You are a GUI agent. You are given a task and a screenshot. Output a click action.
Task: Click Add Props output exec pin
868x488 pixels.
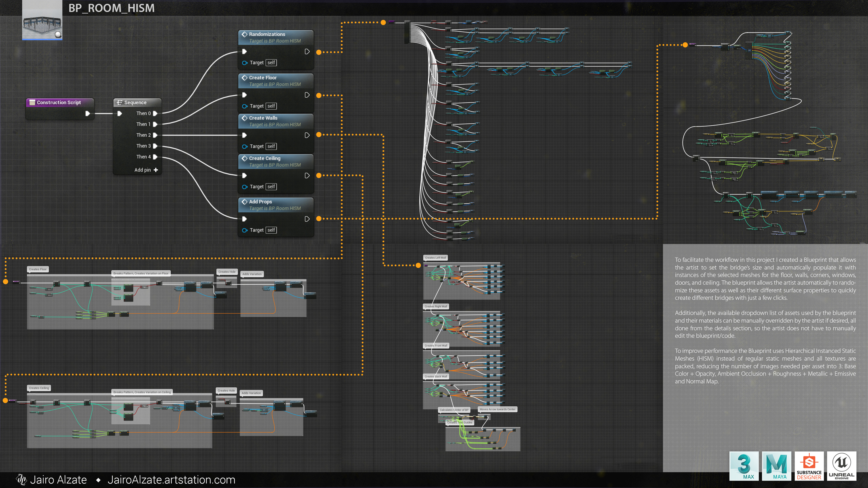[x=307, y=219]
